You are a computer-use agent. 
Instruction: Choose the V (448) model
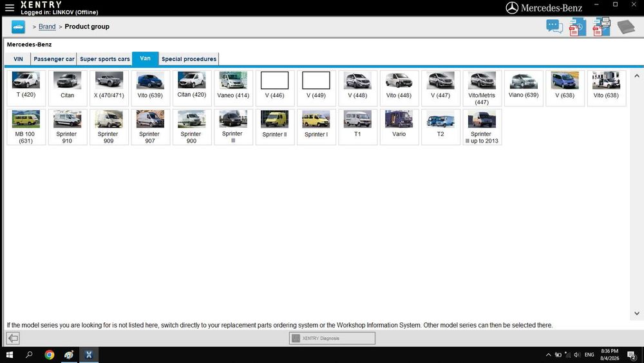[357, 88]
